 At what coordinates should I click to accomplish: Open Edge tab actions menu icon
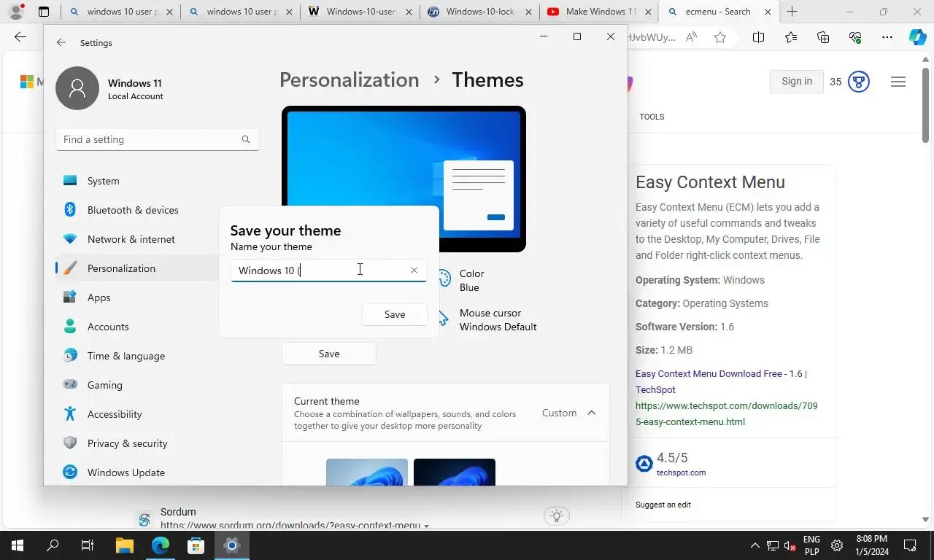point(44,12)
